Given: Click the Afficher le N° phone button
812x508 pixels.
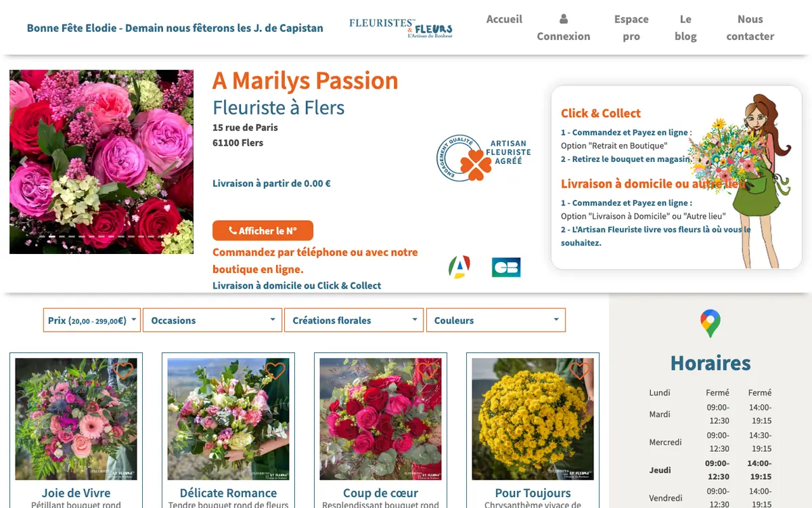Looking at the screenshot, I should (x=263, y=230).
